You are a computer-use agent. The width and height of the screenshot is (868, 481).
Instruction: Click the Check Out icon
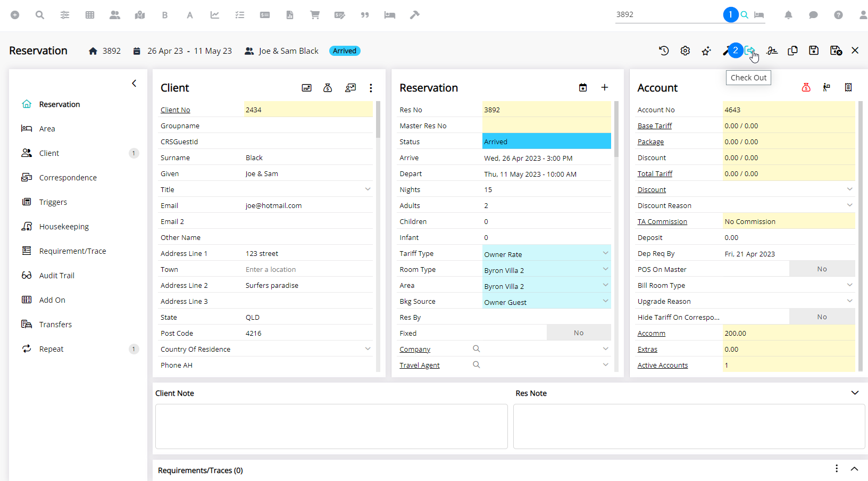point(749,51)
